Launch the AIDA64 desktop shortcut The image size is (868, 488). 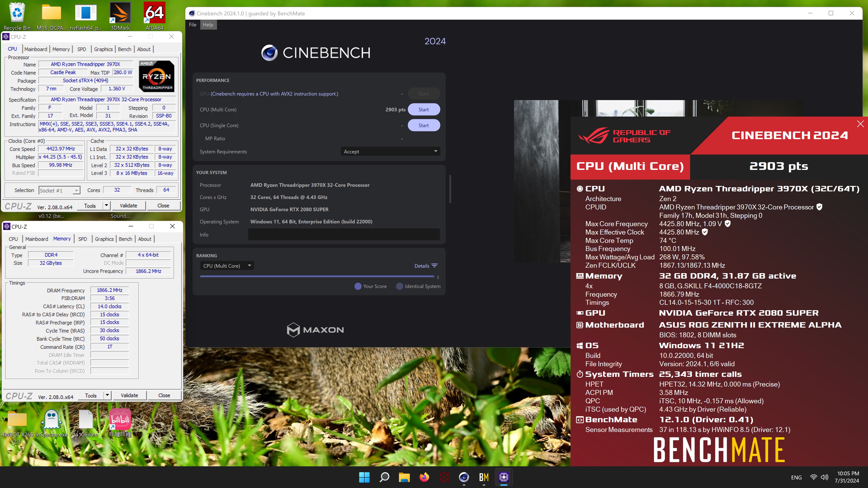(154, 16)
